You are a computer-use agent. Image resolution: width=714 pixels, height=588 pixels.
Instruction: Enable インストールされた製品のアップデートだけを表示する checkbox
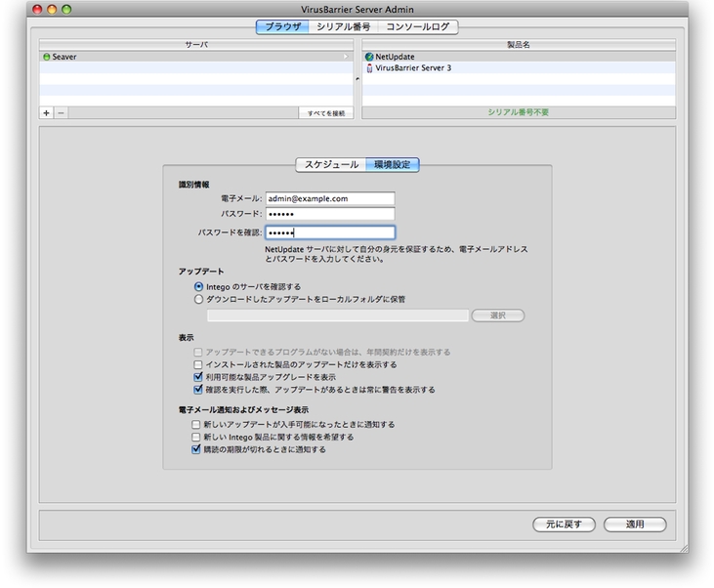pos(197,364)
